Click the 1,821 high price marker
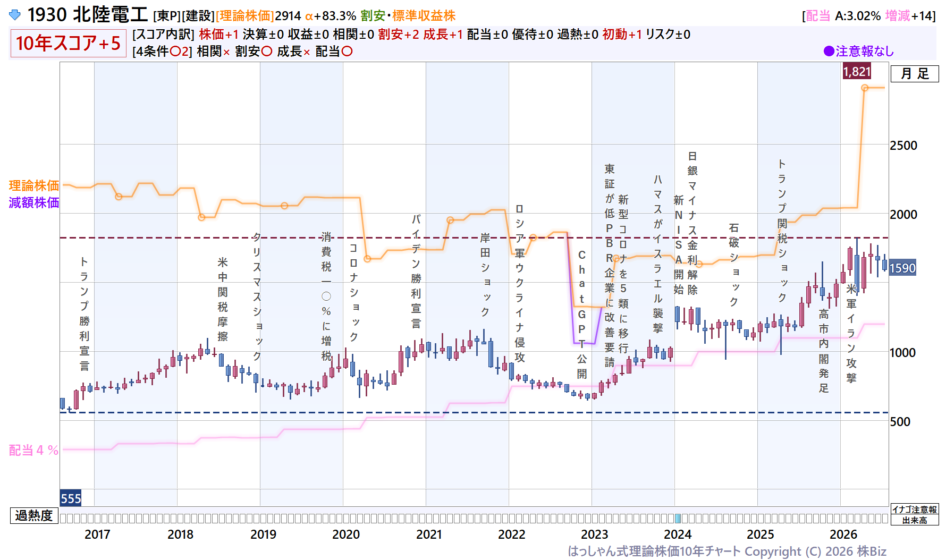 857,71
